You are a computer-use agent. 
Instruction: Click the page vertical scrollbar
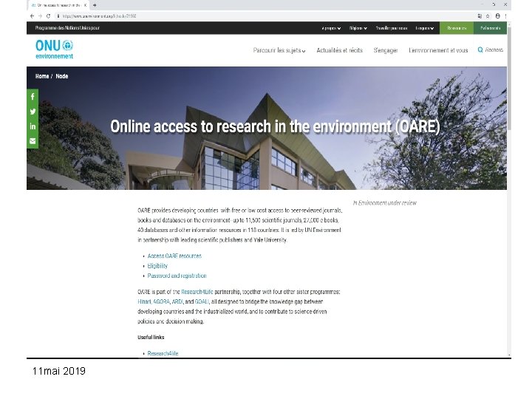509,78
